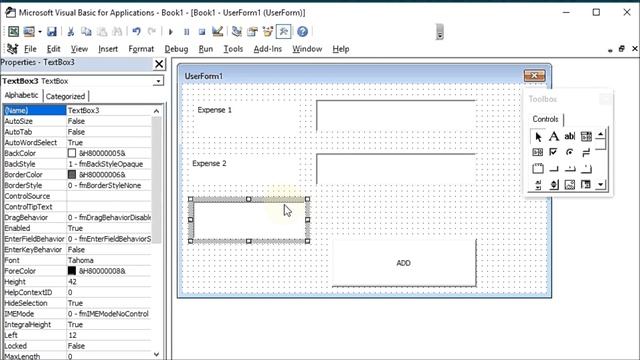
Task: Select the CommandButton control in Toolbox
Action: click(554, 168)
